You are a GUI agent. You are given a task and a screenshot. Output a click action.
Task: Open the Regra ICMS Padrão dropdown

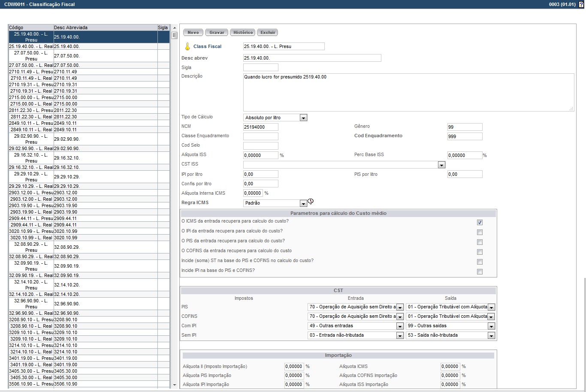[x=303, y=203]
